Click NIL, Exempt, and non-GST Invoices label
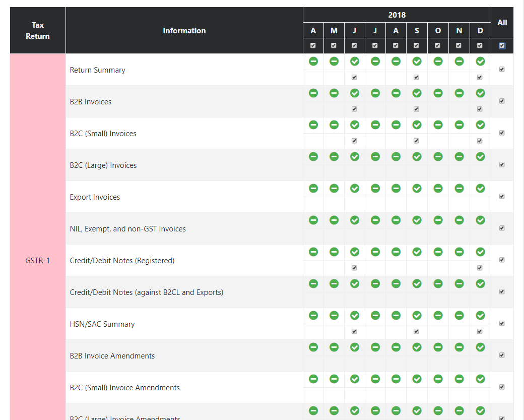 [x=127, y=229]
